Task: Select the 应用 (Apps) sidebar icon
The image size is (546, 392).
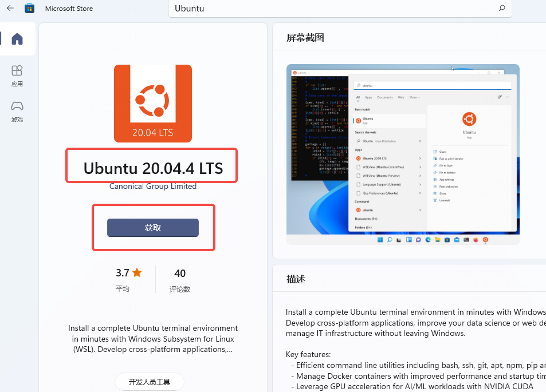Action: click(17, 74)
